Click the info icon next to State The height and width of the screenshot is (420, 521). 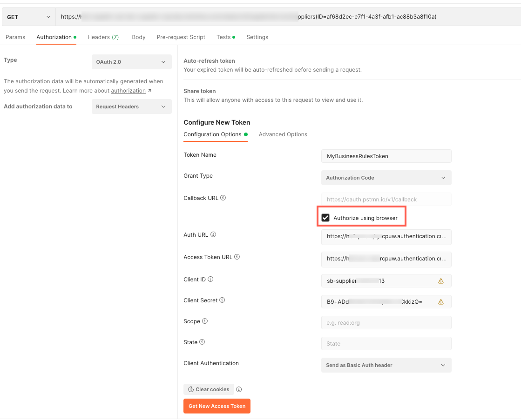(203, 342)
